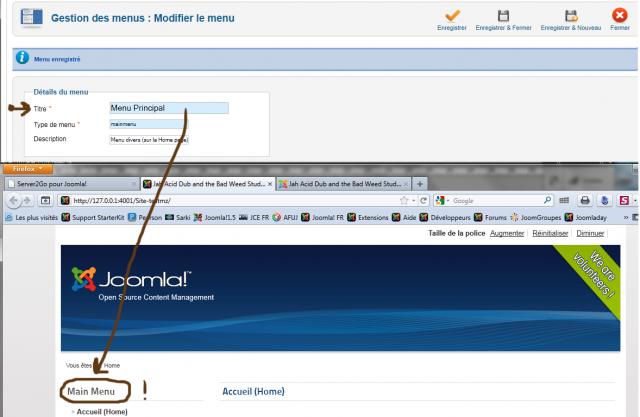Viewport: 640px width, 417px height.
Task: Open the JoomGroupes bookmark
Action: (536, 217)
